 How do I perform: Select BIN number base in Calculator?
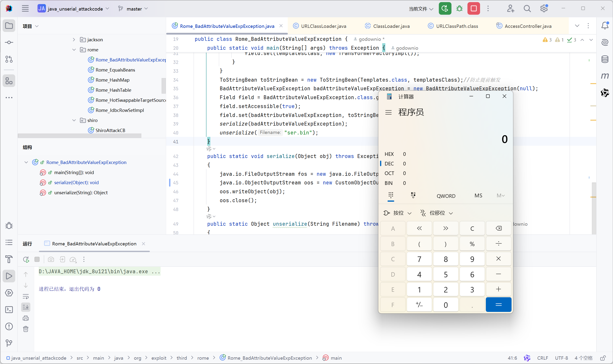point(446,183)
